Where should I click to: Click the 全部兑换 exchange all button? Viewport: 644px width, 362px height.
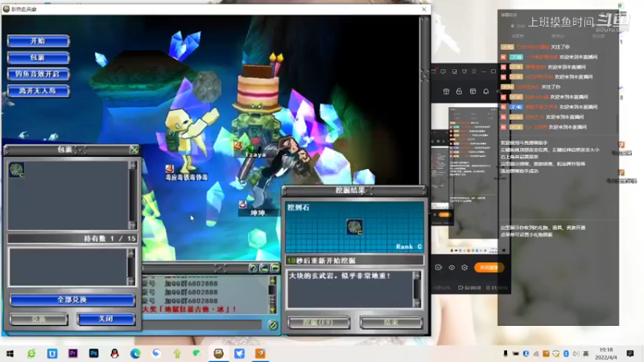[72, 300]
